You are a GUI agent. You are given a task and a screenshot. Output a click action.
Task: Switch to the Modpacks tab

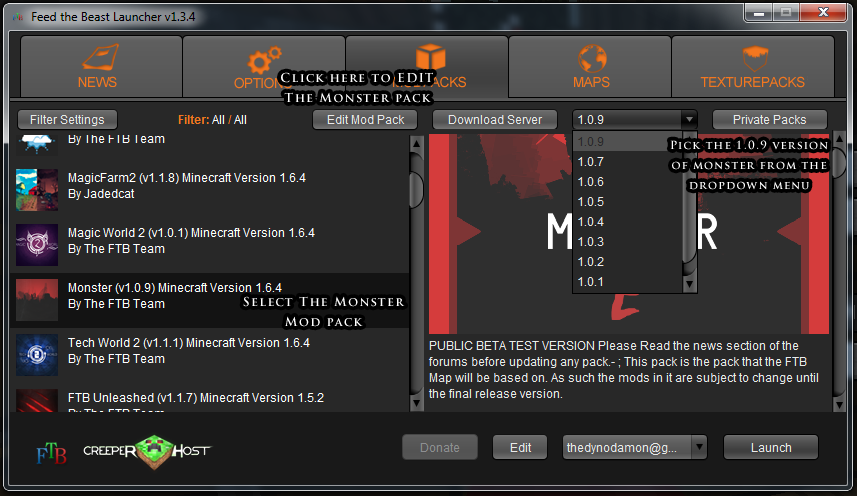tap(427, 67)
